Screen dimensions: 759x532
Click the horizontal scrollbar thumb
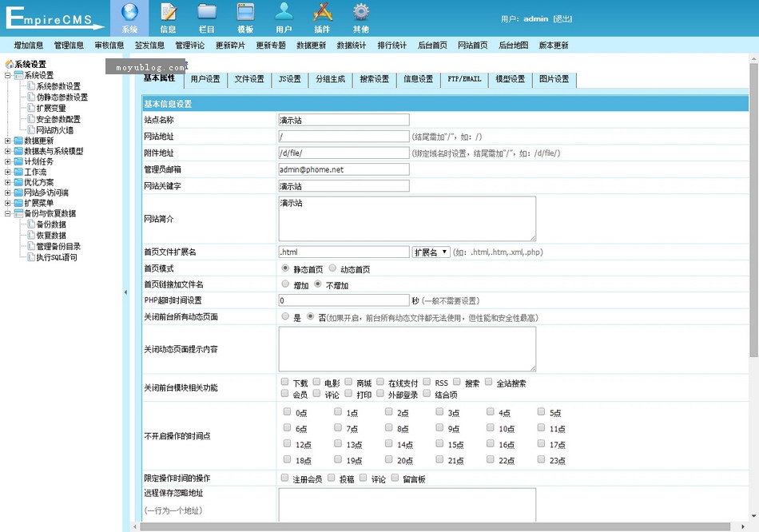point(435,526)
